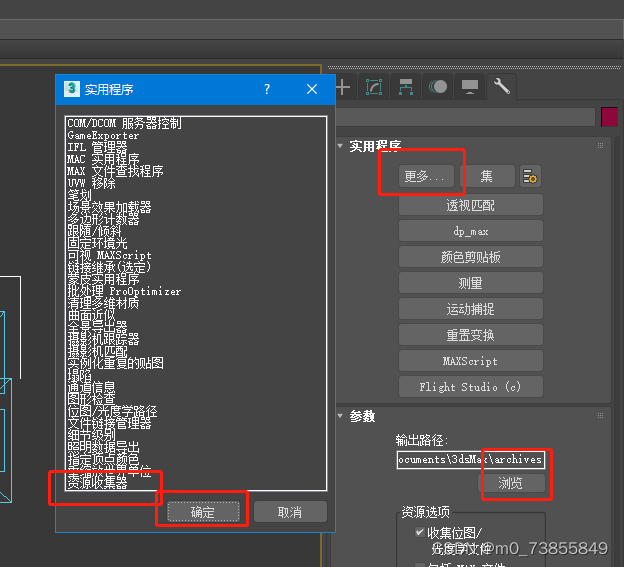Viewport: 624px width, 567px height.
Task: Open the 透视匹配 utility
Action: pyautogui.click(x=471, y=205)
